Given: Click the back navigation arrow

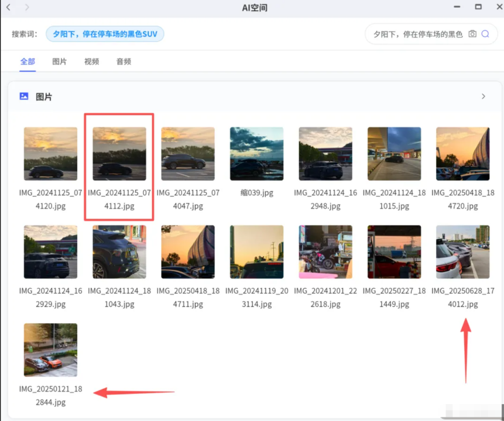Looking at the screenshot, I should 8,8.
